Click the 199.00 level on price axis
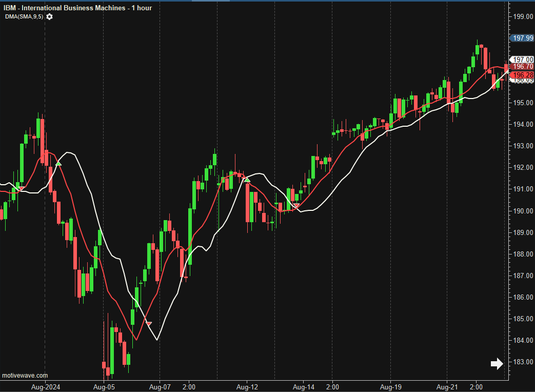 (x=523, y=16)
